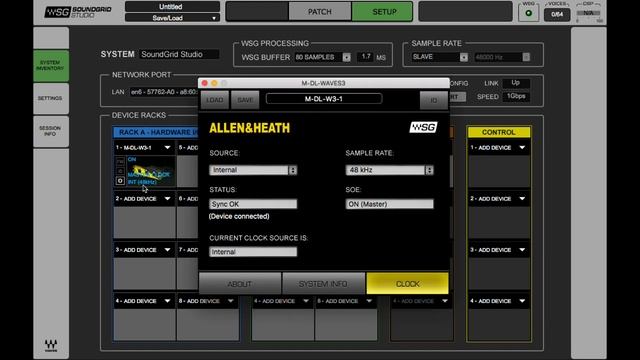Click the Untitled session name field

(x=172, y=7)
